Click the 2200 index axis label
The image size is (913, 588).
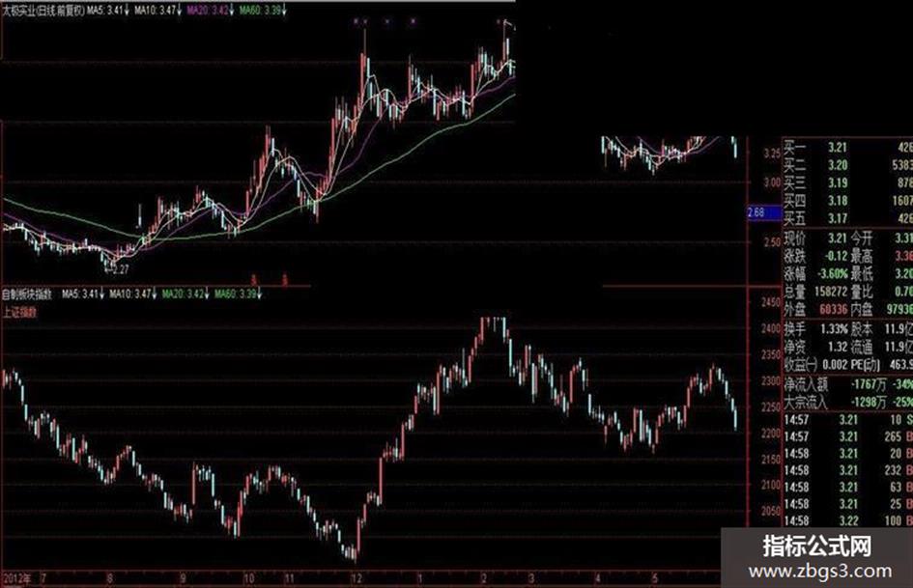tap(771, 434)
